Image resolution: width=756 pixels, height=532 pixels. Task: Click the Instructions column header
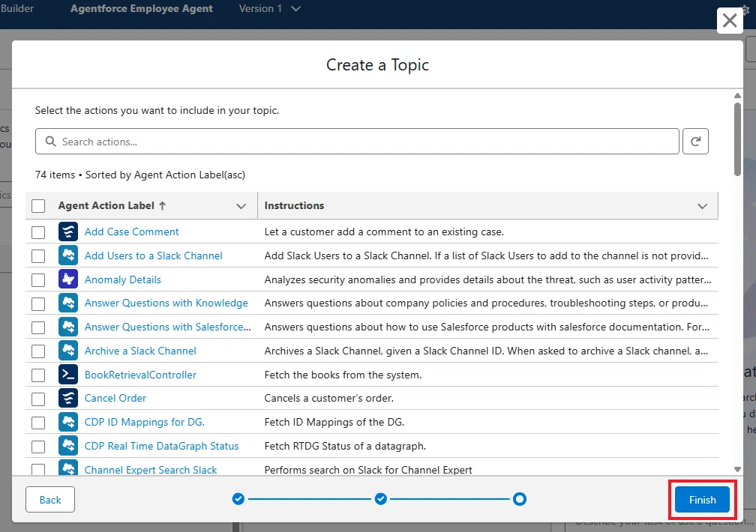coord(294,206)
